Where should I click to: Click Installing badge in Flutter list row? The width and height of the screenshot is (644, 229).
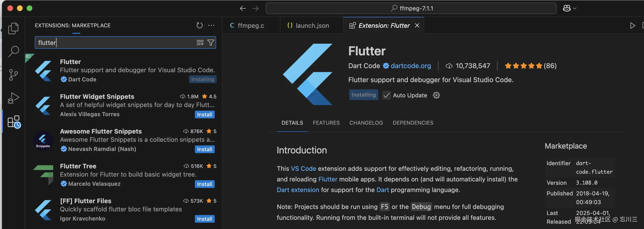pos(203,79)
